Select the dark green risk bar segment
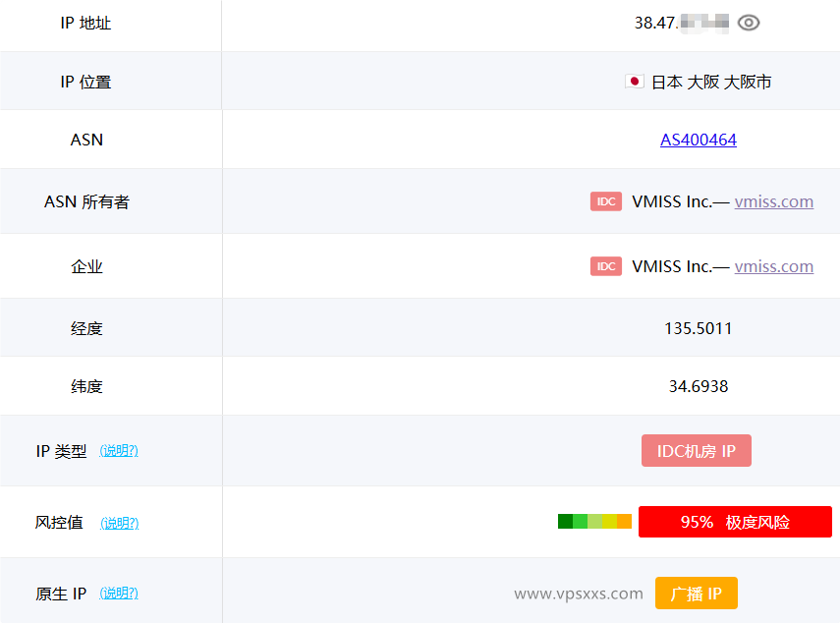This screenshot has height=623, width=840. (x=566, y=522)
